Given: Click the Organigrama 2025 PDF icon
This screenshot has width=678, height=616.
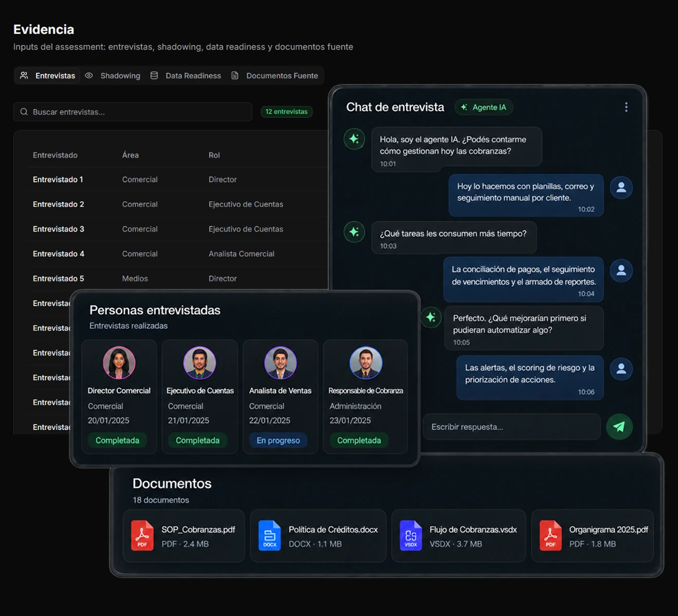Looking at the screenshot, I should click(550, 536).
